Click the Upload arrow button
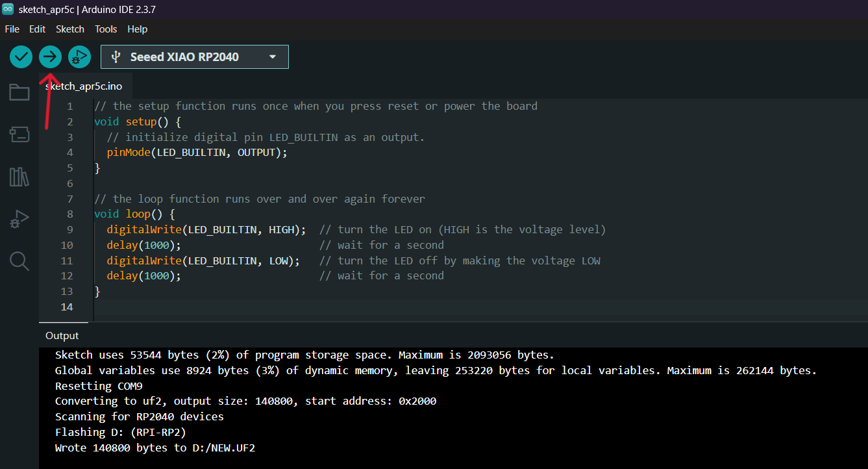868x469 pixels. click(x=50, y=57)
